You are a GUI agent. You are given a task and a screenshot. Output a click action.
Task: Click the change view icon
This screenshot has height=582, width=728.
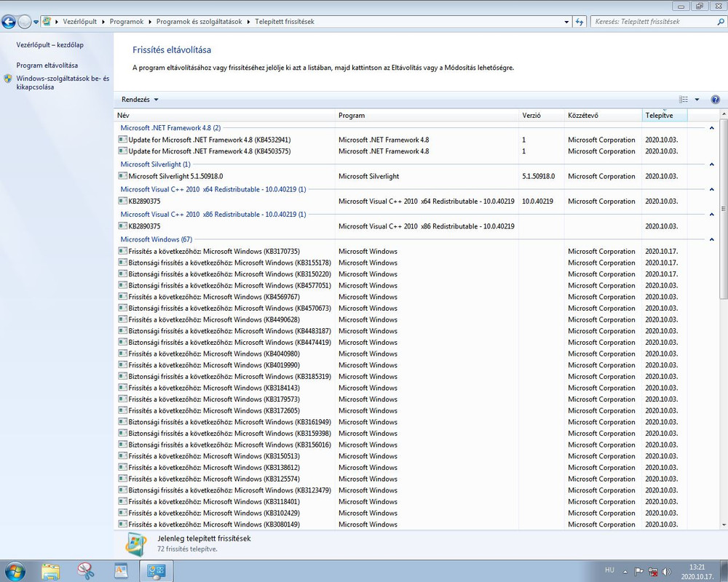(684, 100)
